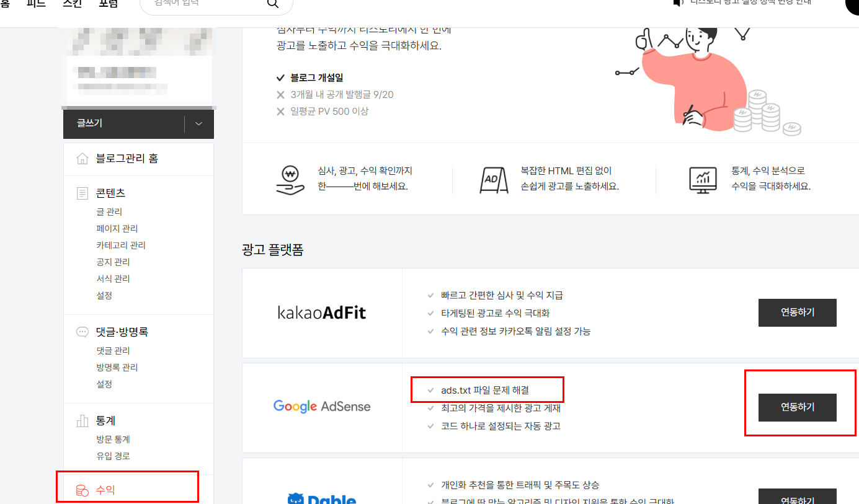Click 연동하기 for Google AdSense
The width and height of the screenshot is (859, 504).
[797, 408]
